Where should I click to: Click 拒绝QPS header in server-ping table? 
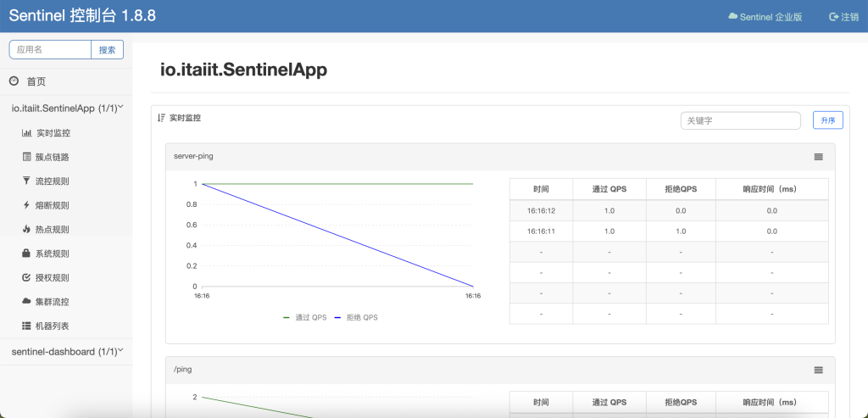[x=681, y=189]
